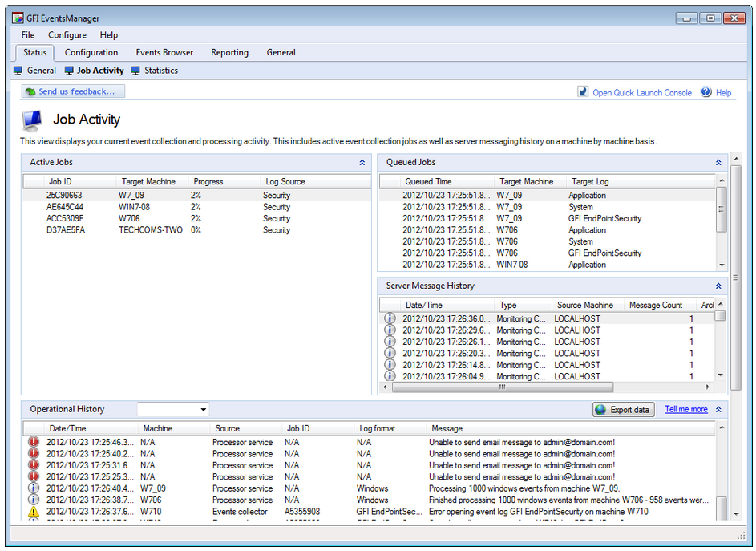756x551 pixels.
Task: Click info icon for 17:26:29.6 server message
Action: 390,330
